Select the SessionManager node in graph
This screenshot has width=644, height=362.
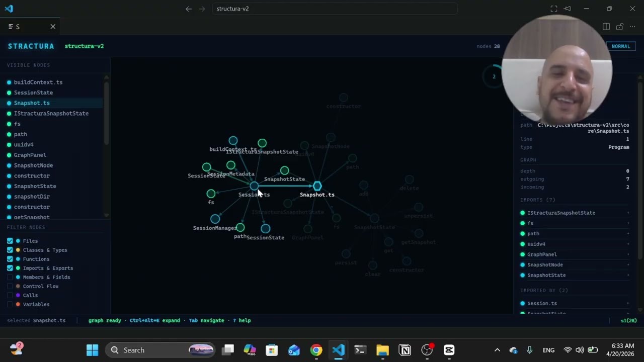(x=215, y=219)
